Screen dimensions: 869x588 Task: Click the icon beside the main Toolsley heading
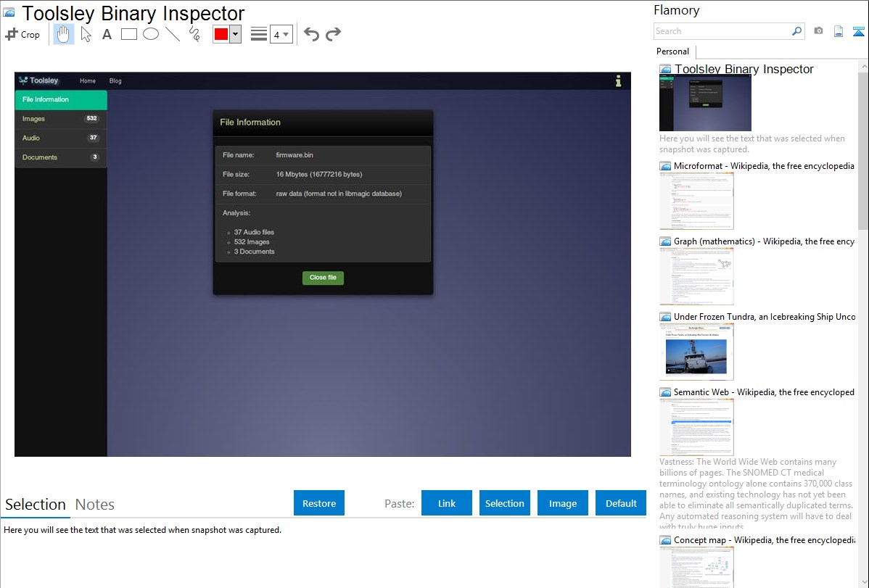(x=9, y=12)
